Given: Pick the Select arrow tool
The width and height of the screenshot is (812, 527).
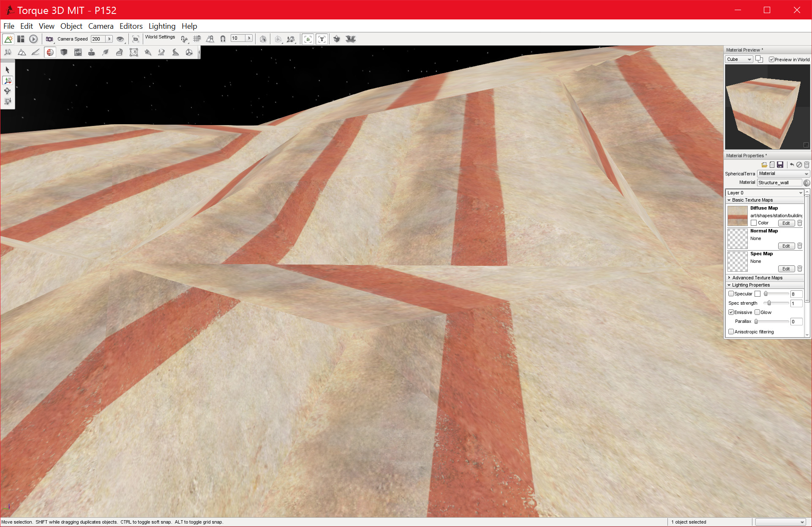Looking at the screenshot, I should pyautogui.click(x=7, y=70).
